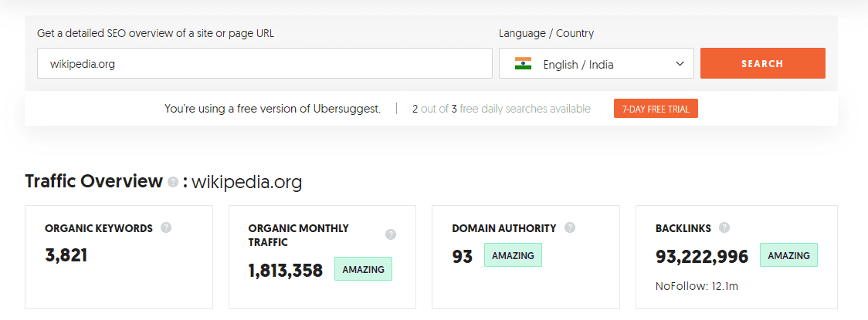The image size is (868, 320).
Task: Click the Domain Authority score 93
Action: point(463,256)
